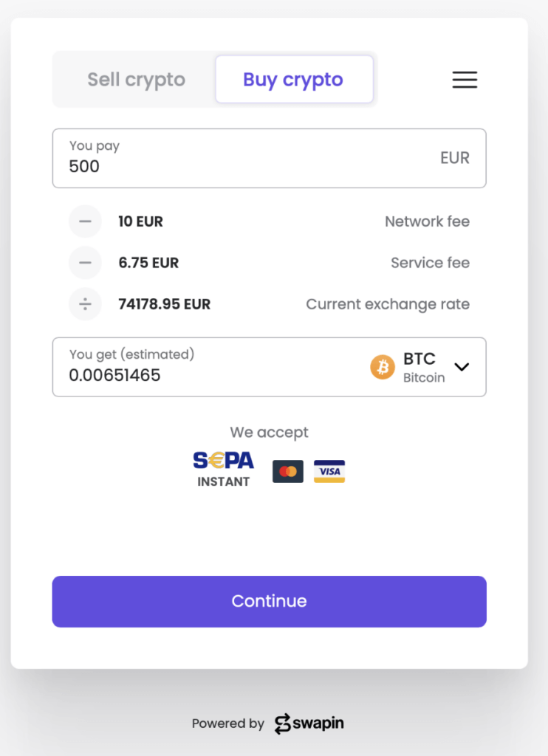Open the BTC Bitcoin currency selector
548x756 pixels.
424,367
